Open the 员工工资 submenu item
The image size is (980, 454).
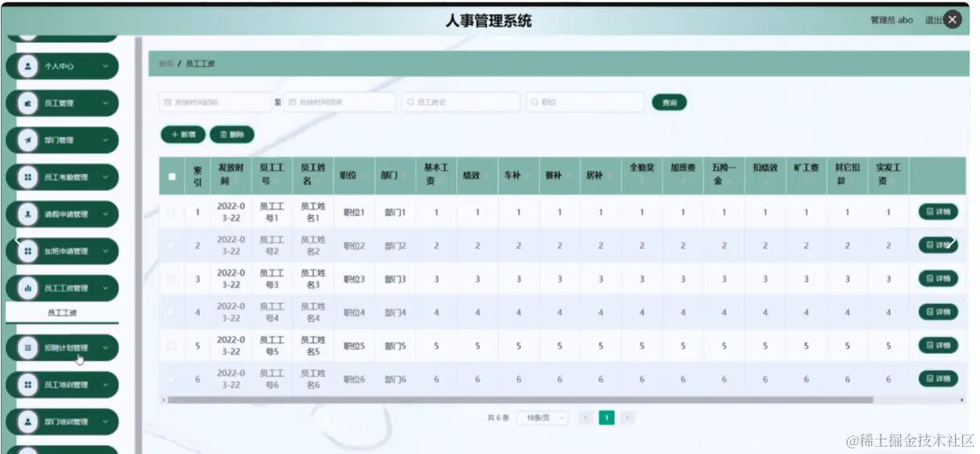62,313
